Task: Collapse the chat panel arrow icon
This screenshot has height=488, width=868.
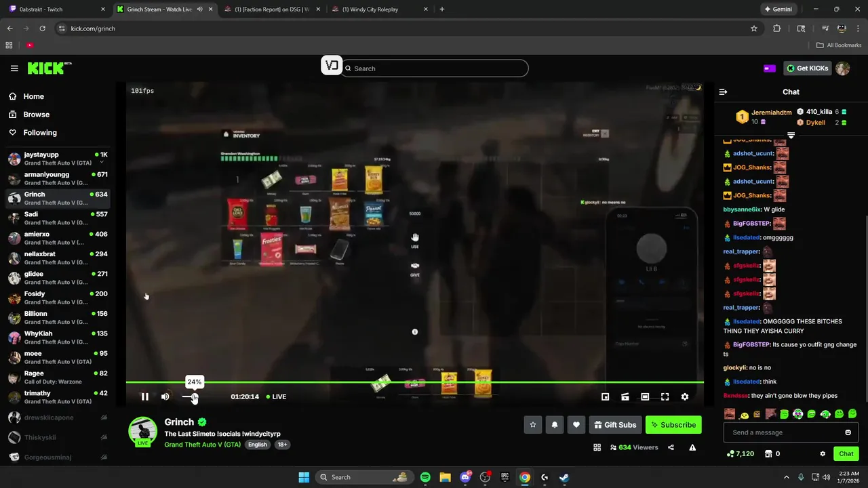Action: [x=723, y=91]
